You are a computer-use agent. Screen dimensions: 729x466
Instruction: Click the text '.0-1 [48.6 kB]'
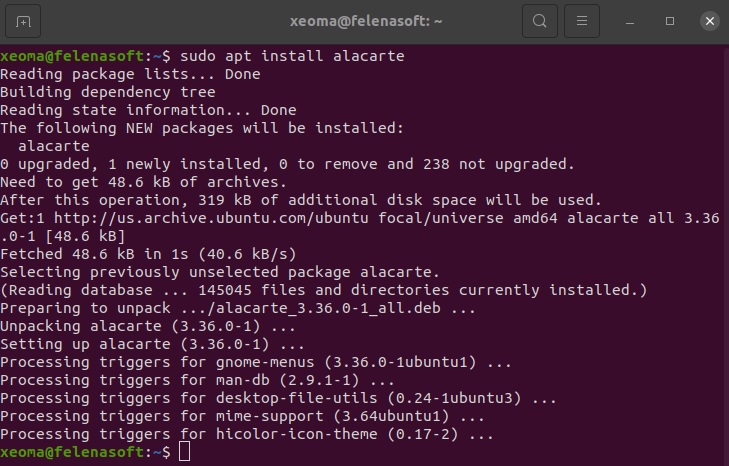[63, 236]
